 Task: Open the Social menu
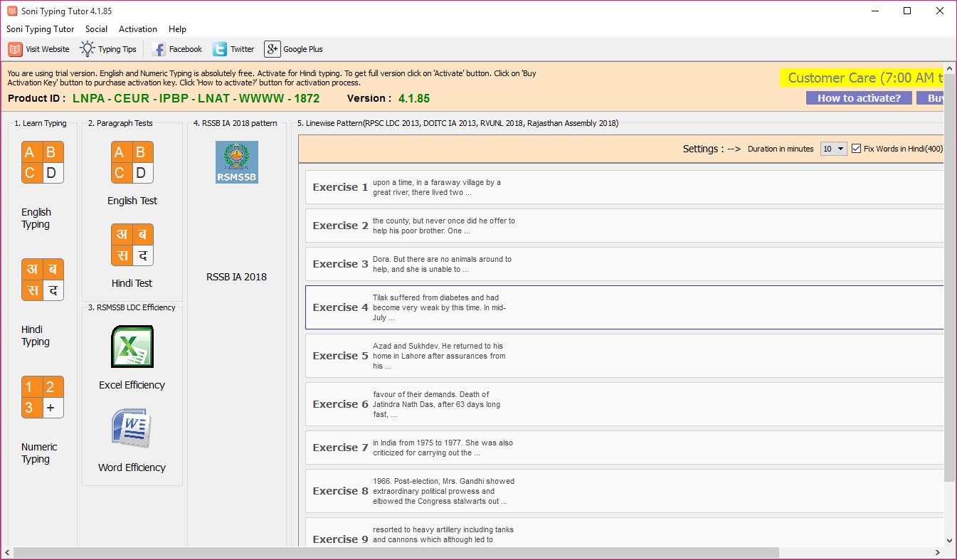pyautogui.click(x=96, y=29)
